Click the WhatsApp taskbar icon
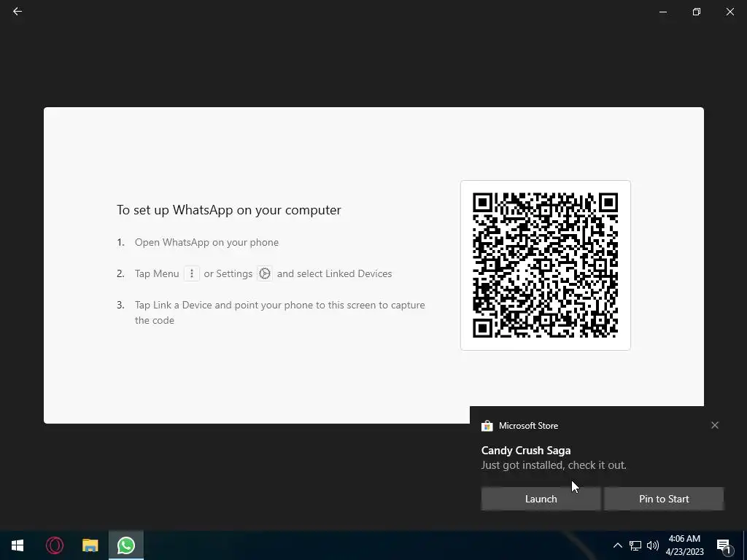The height and width of the screenshot is (560, 747). [126, 545]
